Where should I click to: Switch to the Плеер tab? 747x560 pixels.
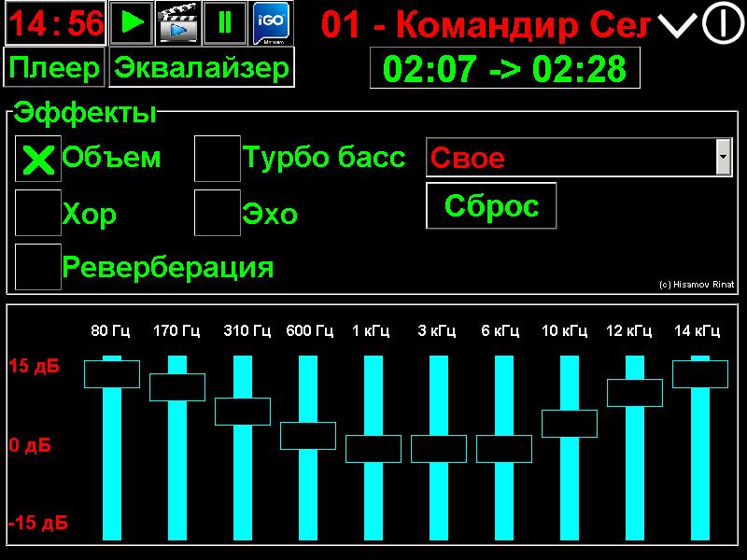point(54,67)
